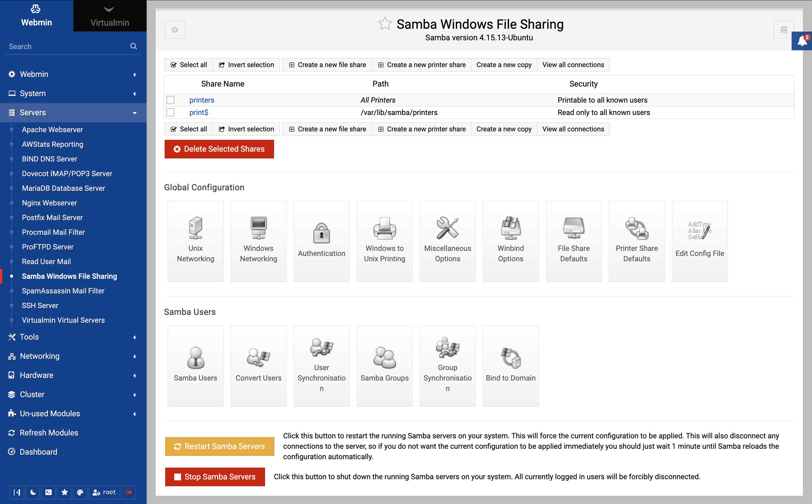Open the Samba Users icon

195,366
